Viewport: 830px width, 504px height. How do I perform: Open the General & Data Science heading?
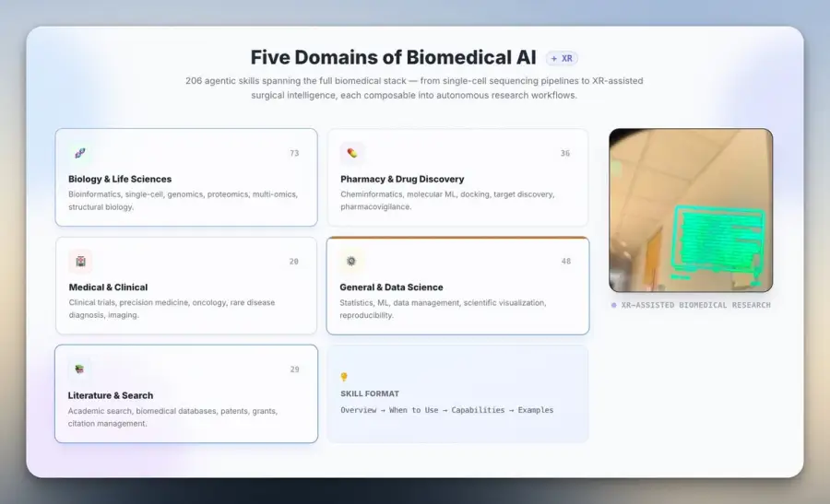click(x=391, y=287)
